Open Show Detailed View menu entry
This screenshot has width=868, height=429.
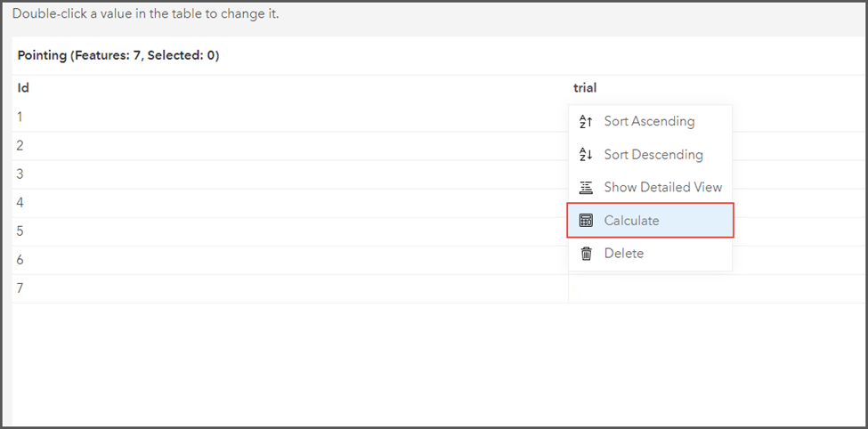click(x=650, y=188)
